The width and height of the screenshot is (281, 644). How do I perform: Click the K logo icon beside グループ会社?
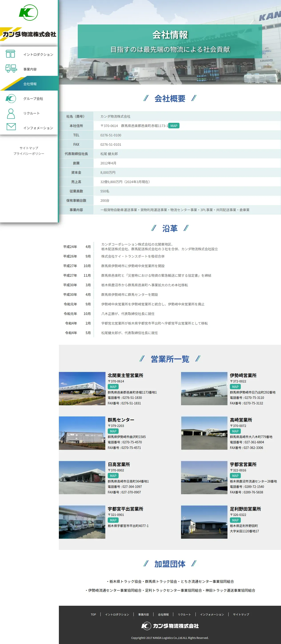(x=11, y=98)
